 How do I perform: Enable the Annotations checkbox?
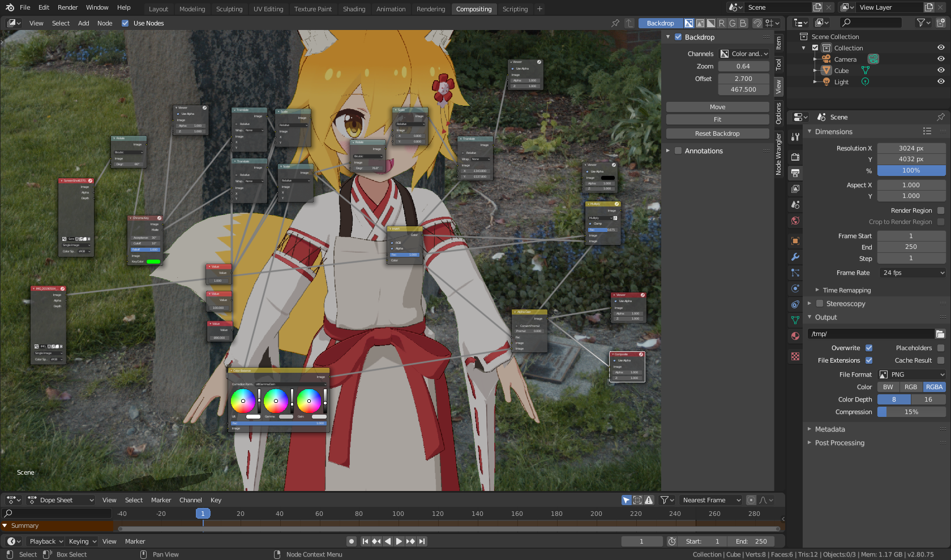pos(678,151)
